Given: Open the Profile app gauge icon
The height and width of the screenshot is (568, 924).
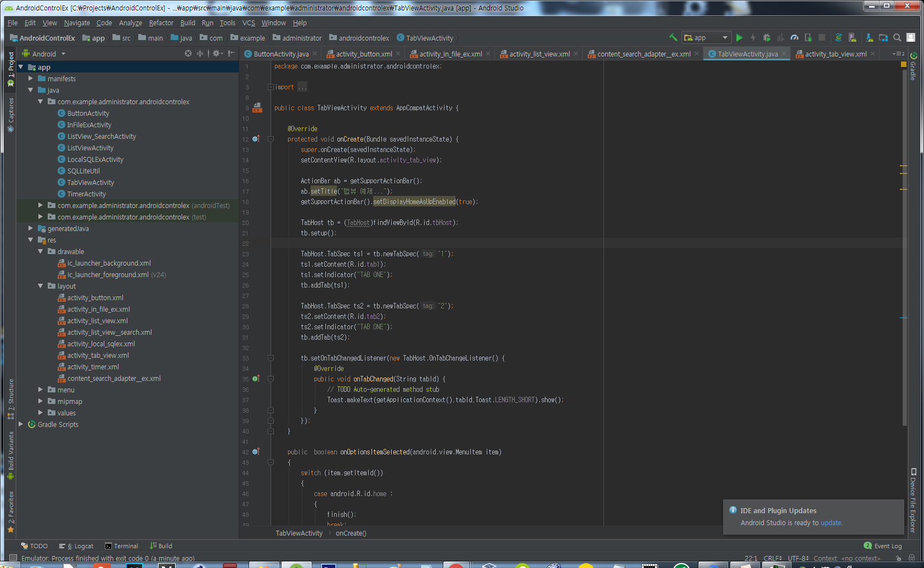Looking at the screenshot, I should [794, 37].
